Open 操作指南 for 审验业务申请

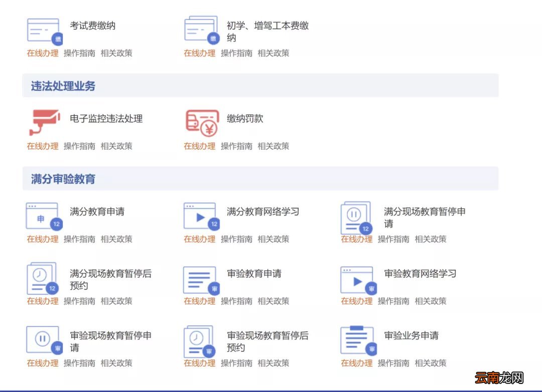click(x=394, y=363)
